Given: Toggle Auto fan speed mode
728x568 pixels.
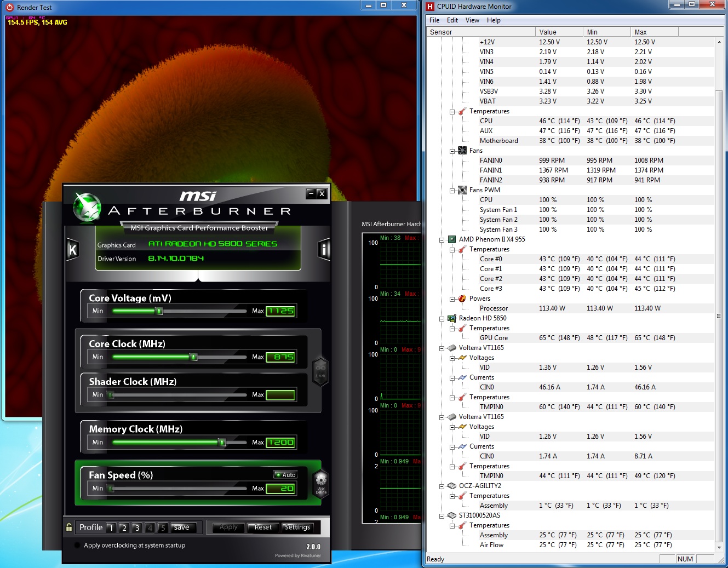Looking at the screenshot, I should 285,475.
